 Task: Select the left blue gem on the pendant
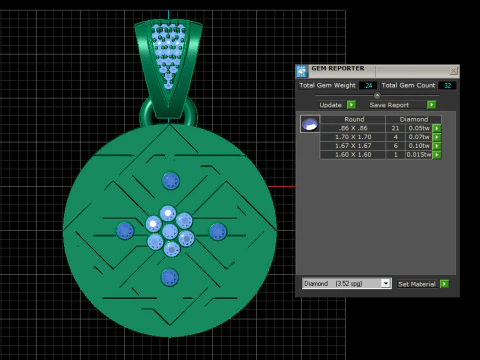click(125, 231)
